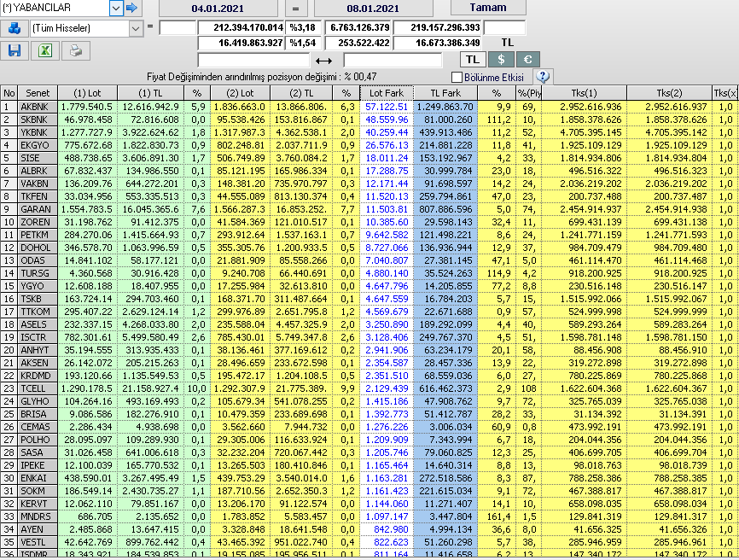Screen dimensions: 739x560
Task: Select the EKGYO stock cell
Action: [x=38, y=145]
